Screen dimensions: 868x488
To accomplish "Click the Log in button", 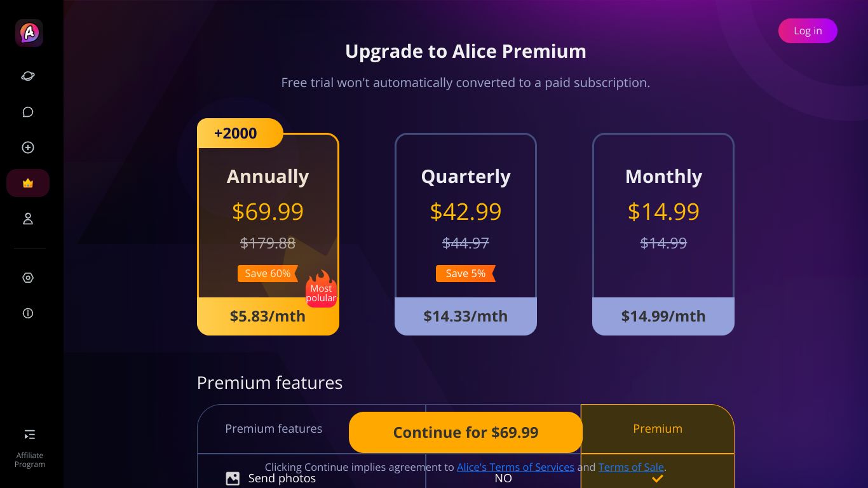I will 808,30.
